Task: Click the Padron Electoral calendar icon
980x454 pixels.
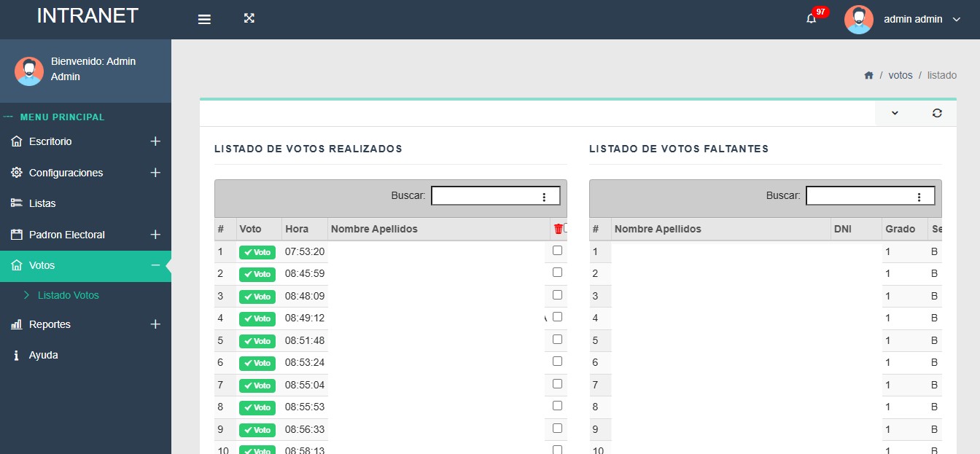Action: 17,235
